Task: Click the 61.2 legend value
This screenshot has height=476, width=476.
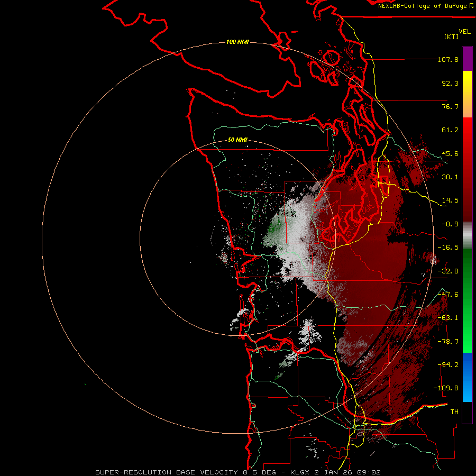Action: (x=450, y=130)
